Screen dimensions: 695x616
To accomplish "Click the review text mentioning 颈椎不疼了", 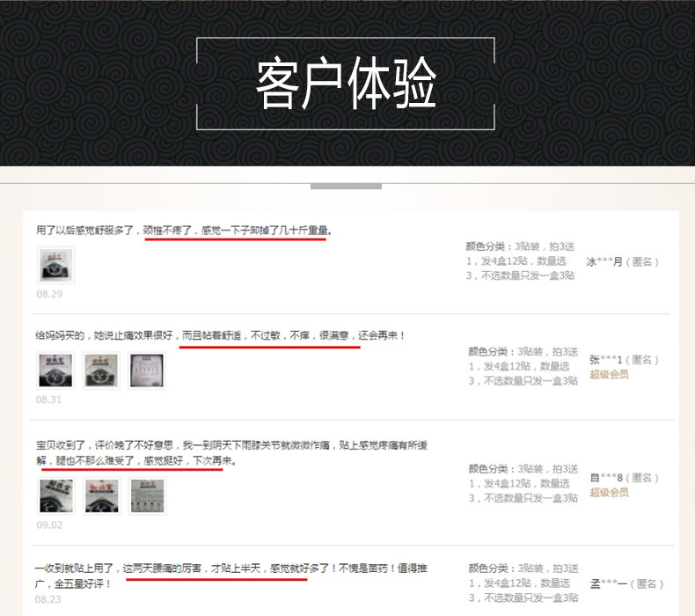I will [x=184, y=231].
